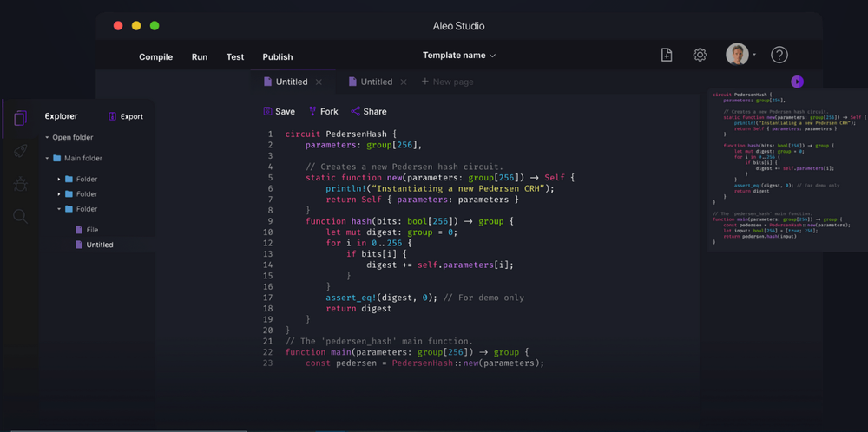Click the Main folder icon
Screen dimensions: 868x432
(x=57, y=158)
